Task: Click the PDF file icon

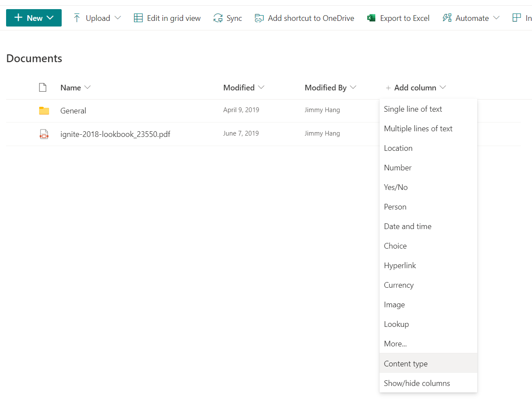Action: coord(44,134)
